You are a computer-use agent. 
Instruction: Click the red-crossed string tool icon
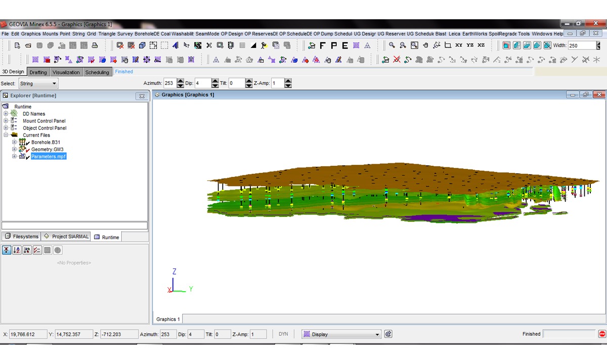397,59
